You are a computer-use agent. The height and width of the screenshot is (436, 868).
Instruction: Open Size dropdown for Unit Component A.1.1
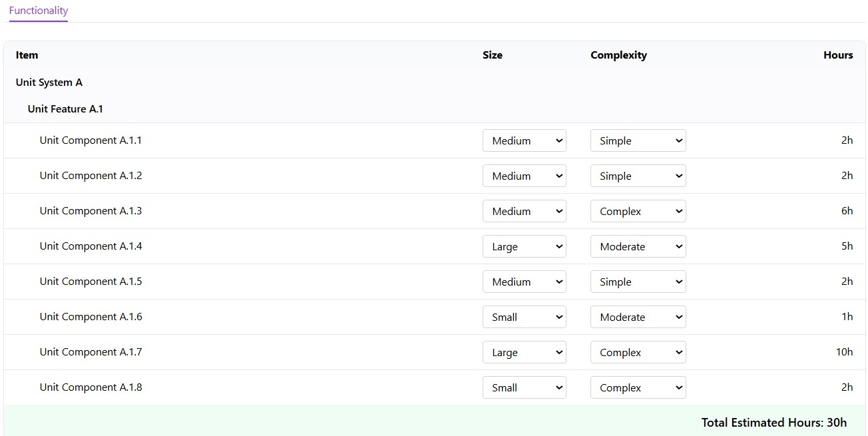tap(525, 140)
